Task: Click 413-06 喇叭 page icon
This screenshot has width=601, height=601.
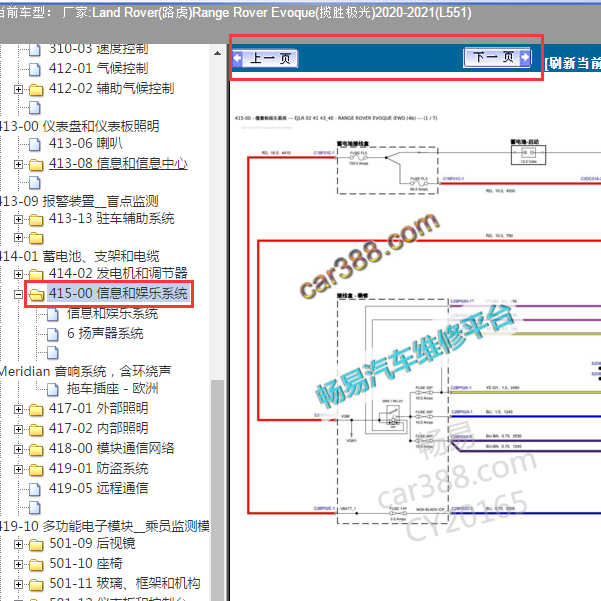Action: [35, 144]
